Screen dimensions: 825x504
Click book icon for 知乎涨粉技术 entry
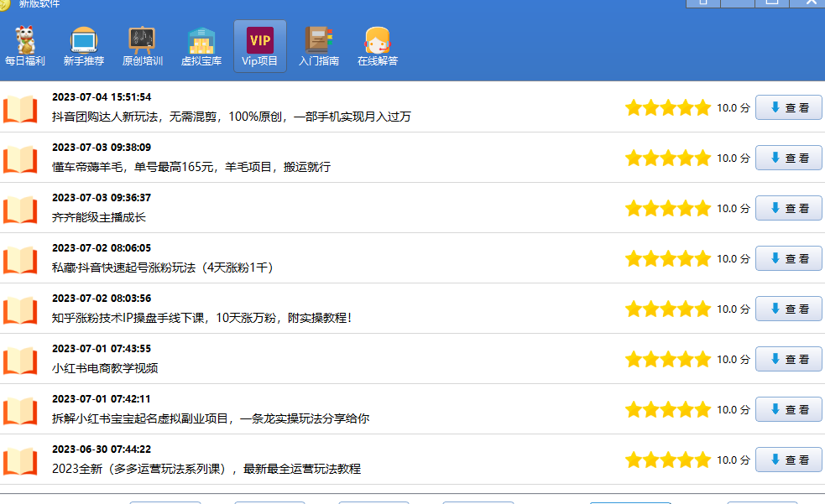pyautogui.click(x=20, y=310)
